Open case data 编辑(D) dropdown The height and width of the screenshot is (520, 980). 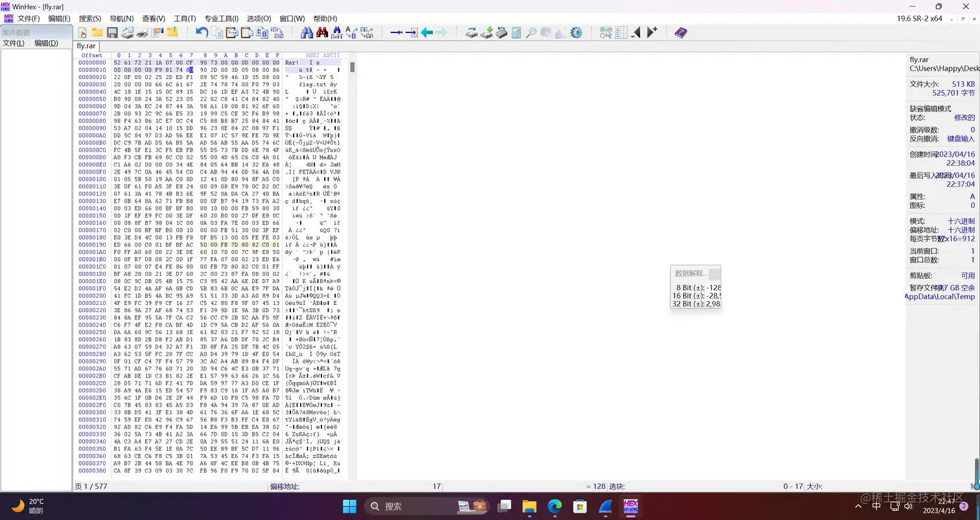click(46, 43)
